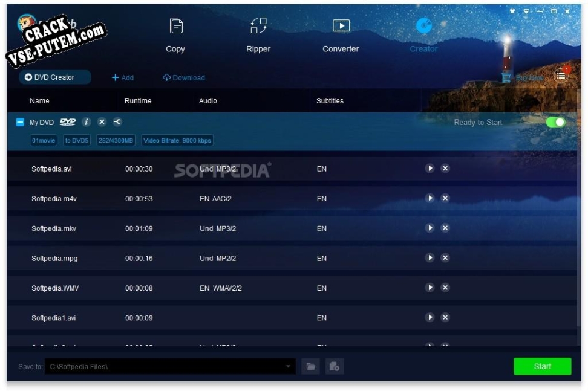Remove Softpedia.WMV from the list

445,288
